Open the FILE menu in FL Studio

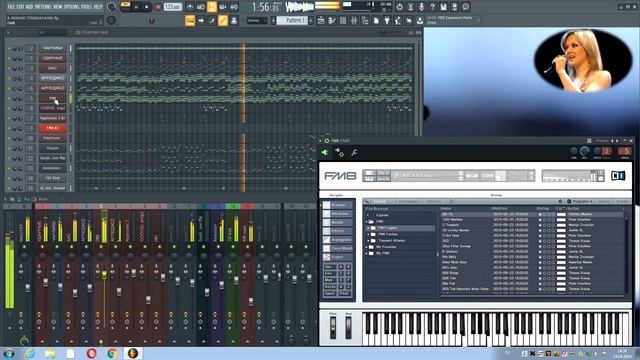point(11,7)
